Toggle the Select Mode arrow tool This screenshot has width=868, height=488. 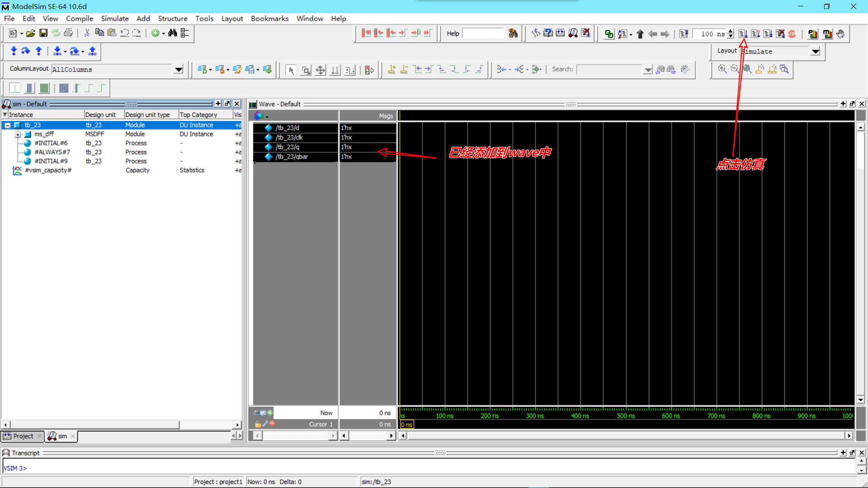(291, 70)
